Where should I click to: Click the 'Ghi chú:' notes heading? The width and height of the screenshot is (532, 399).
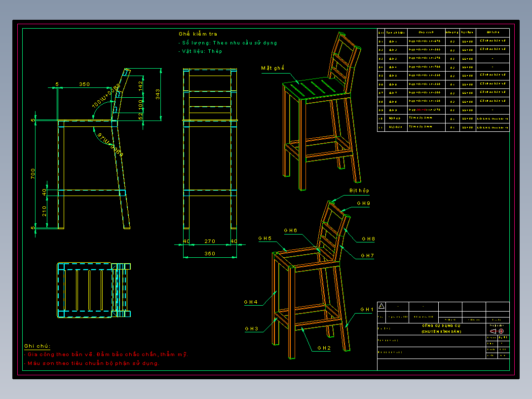point(37,346)
